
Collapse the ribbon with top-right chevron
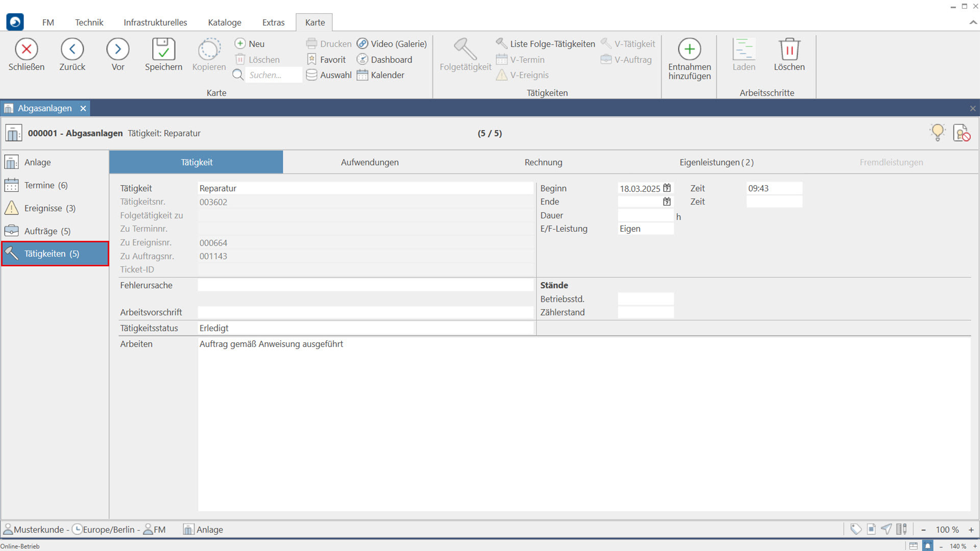pos(973,22)
